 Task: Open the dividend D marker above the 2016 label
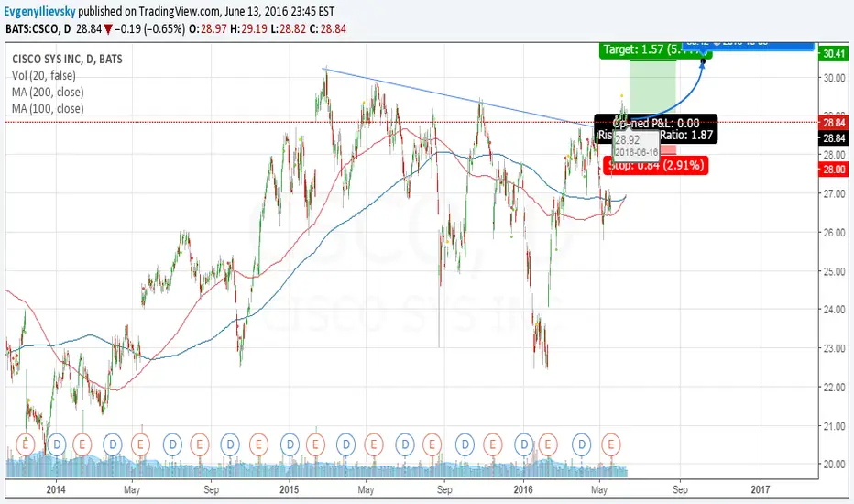pos(524,444)
